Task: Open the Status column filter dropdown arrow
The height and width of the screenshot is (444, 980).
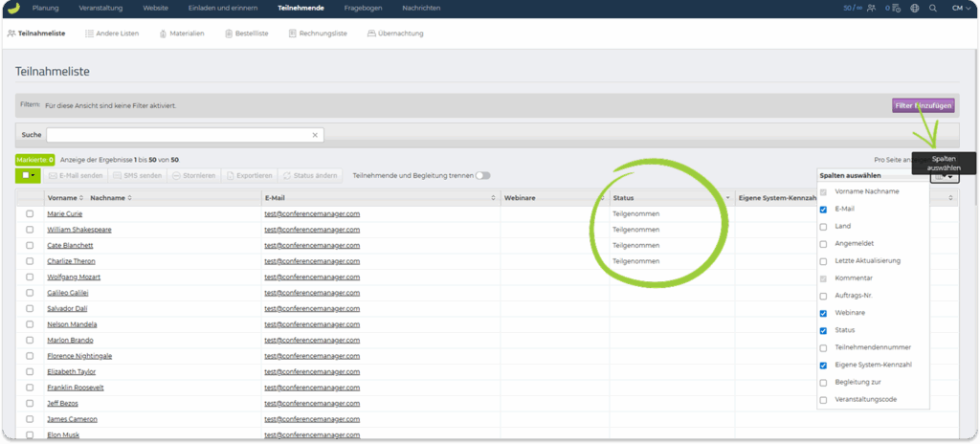Action: coord(728,197)
